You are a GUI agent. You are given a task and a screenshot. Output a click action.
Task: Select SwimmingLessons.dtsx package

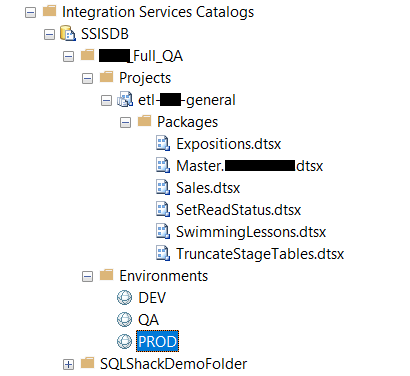pyautogui.click(x=251, y=232)
